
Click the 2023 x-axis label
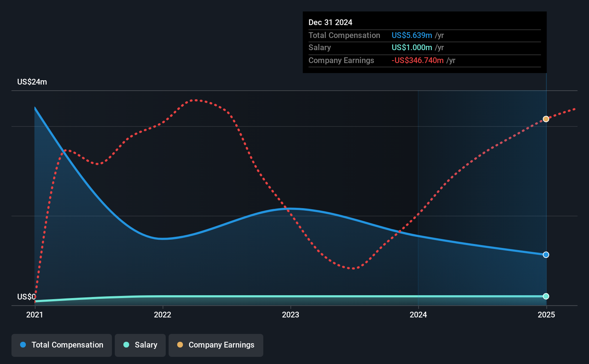[x=291, y=315]
